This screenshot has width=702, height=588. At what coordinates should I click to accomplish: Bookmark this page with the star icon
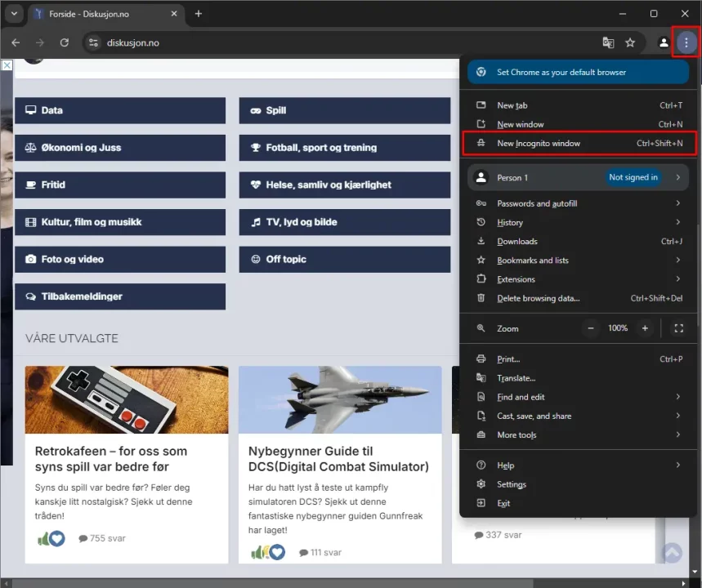click(x=630, y=42)
